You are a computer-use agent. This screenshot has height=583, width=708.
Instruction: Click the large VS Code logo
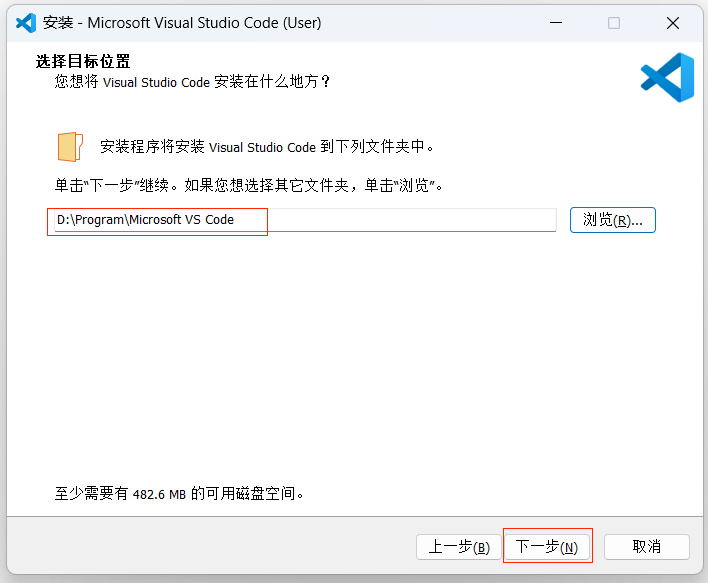(x=667, y=77)
